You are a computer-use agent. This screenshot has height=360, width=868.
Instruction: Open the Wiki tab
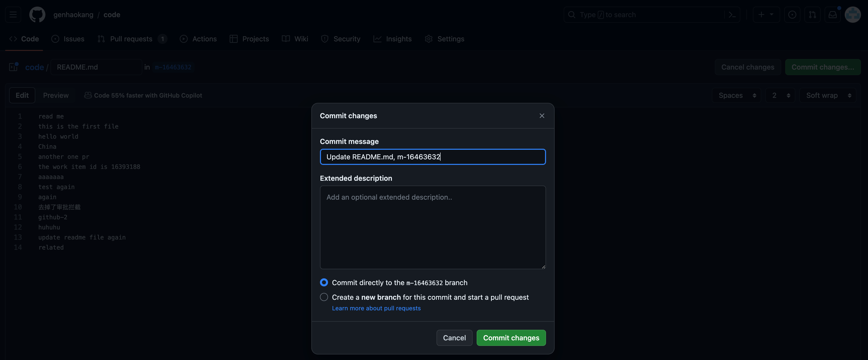point(295,39)
